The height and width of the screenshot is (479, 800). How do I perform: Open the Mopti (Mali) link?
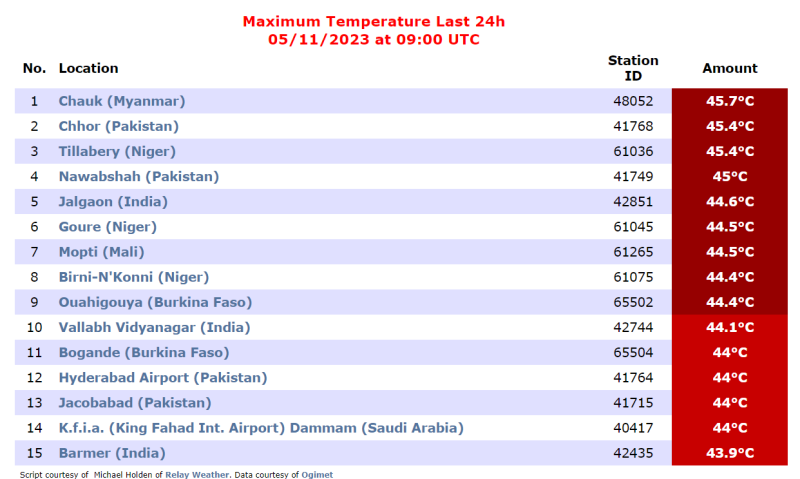102,252
